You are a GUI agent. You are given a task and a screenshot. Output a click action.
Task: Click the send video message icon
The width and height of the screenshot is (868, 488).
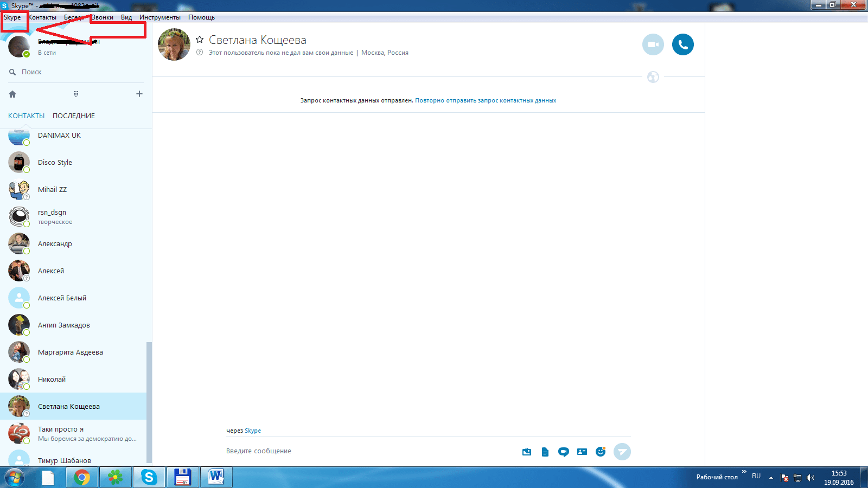(x=564, y=452)
